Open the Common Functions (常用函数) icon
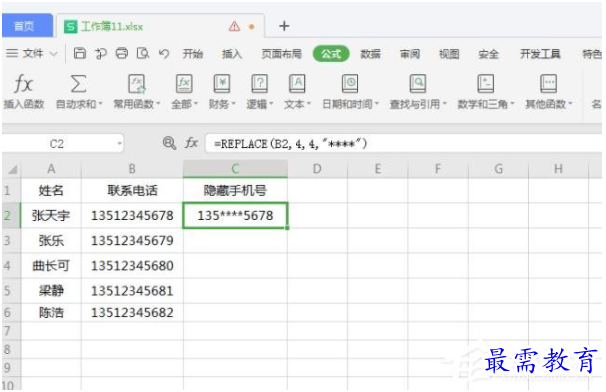Viewport: 606px width, 392px height. [x=137, y=84]
